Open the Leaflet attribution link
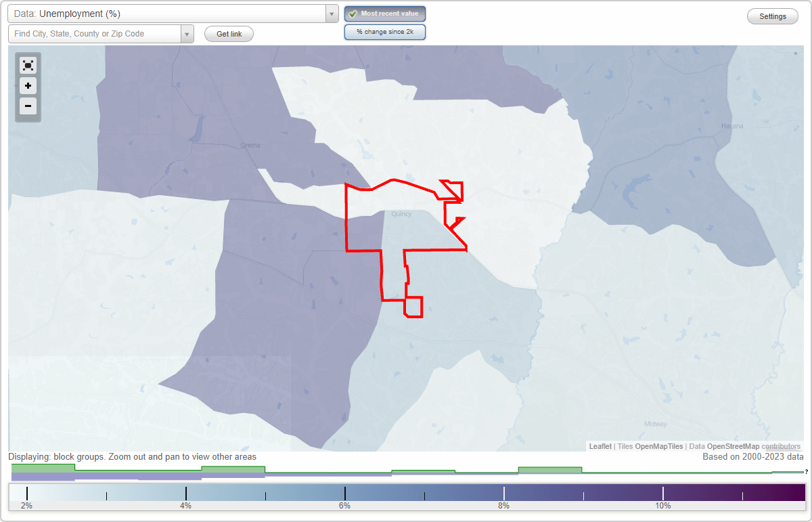The height and width of the screenshot is (522, 812). (600, 446)
